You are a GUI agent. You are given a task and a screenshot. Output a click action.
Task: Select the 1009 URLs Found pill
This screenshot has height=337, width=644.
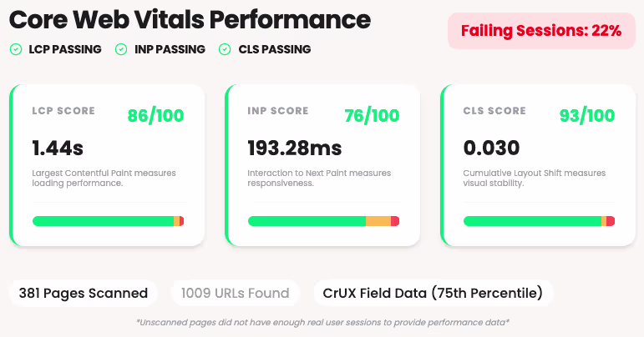[230, 293]
